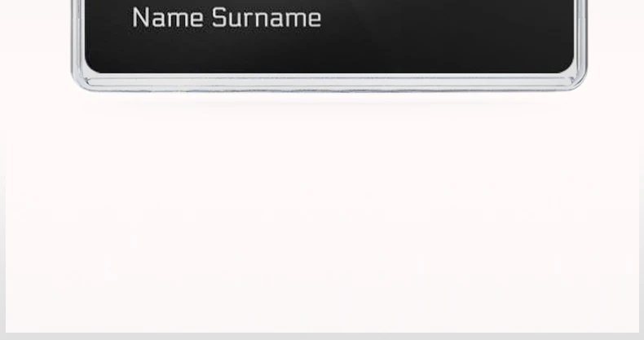The image size is (644, 340).
Task: Click the dark card area beneath "Name Surname"
Action: click(226, 51)
